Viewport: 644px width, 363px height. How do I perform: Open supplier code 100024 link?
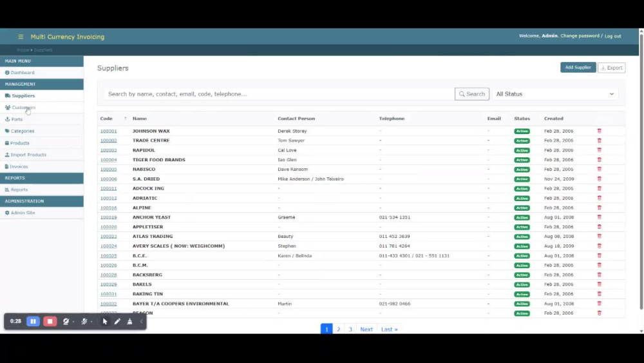(108, 246)
